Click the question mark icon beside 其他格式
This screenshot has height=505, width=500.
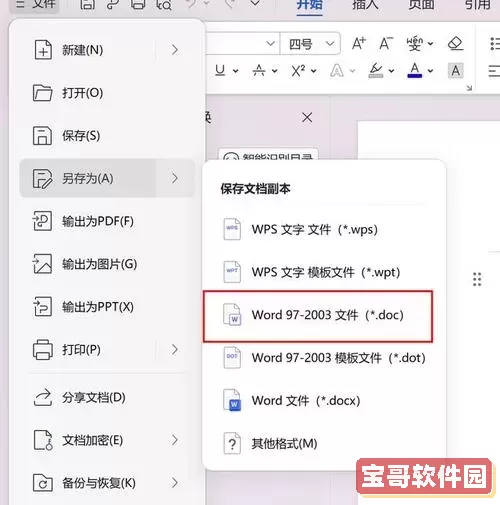tap(232, 443)
